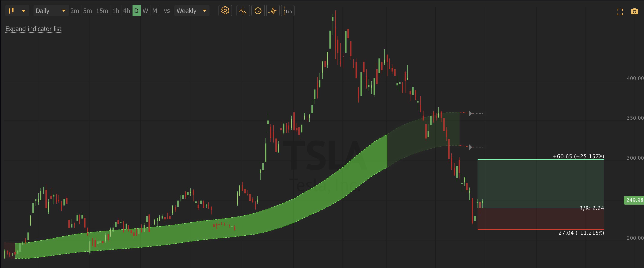The width and height of the screenshot is (644, 268).
Task: Enter fullscreen chart mode
Action: pos(620,12)
